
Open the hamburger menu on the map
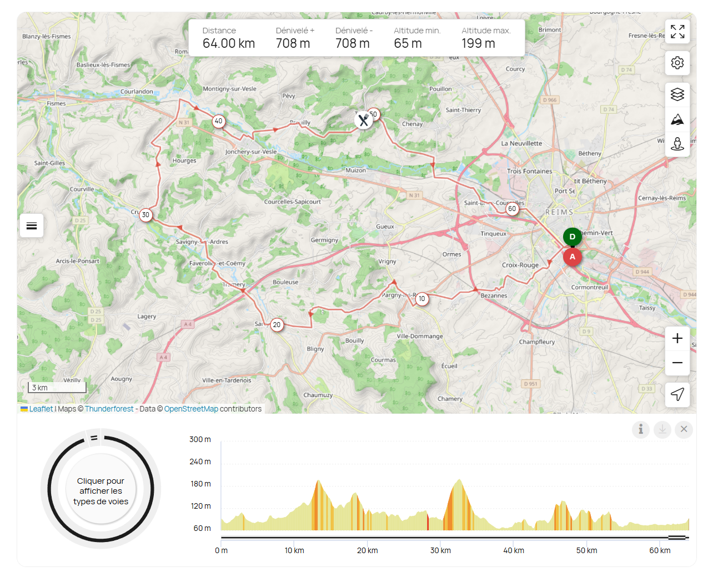coord(32,225)
